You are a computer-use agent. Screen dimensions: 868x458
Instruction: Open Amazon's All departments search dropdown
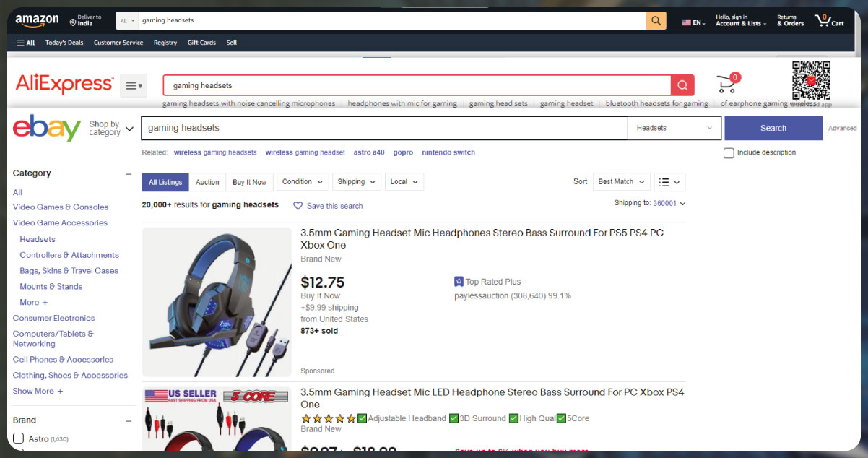tap(126, 21)
